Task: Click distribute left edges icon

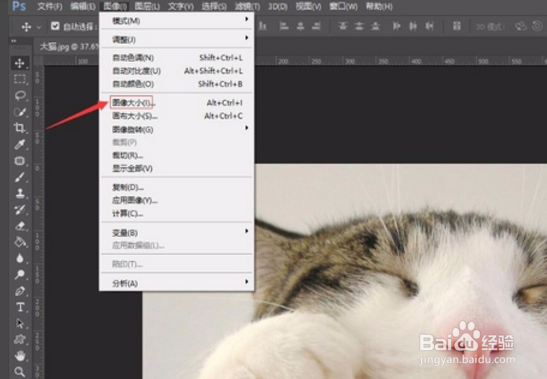Action: click(397, 26)
